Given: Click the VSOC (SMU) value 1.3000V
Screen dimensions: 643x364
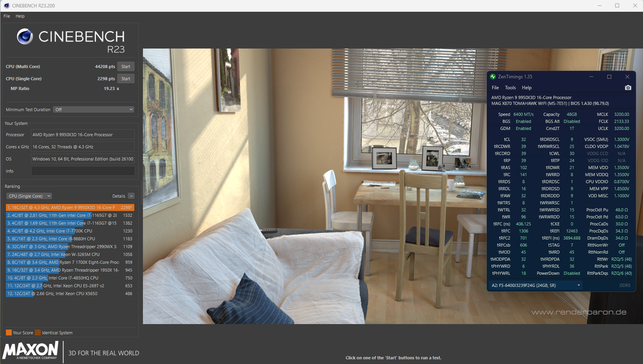Looking at the screenshot, I should click(x=621, y=139).
